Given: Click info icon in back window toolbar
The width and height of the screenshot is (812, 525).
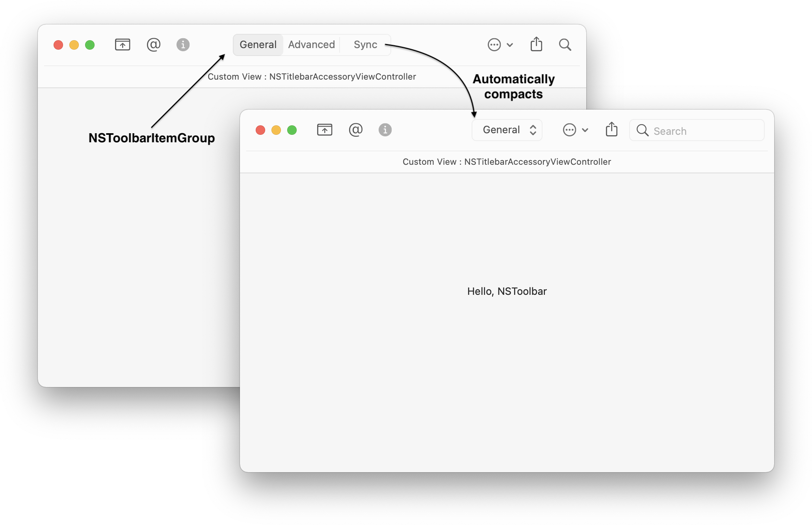Looking at the screenshot, I should click(x=183, y=45).
